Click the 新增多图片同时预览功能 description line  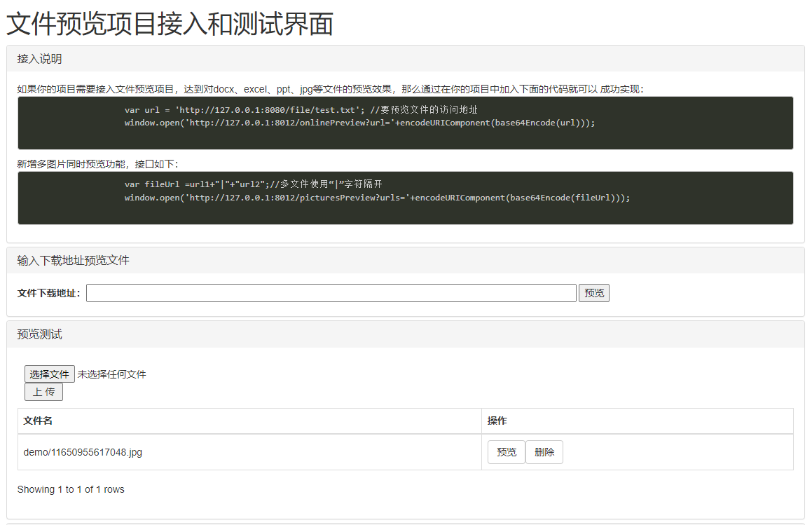click(98, 164)
